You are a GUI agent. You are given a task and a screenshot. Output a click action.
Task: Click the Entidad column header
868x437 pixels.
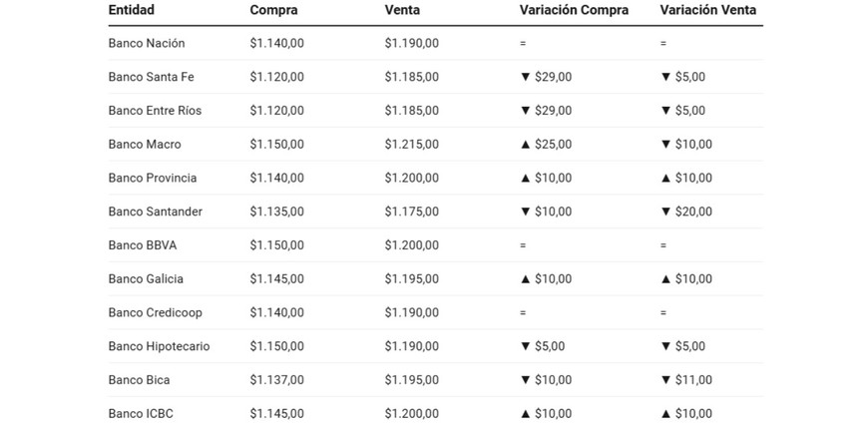(132, 11)
